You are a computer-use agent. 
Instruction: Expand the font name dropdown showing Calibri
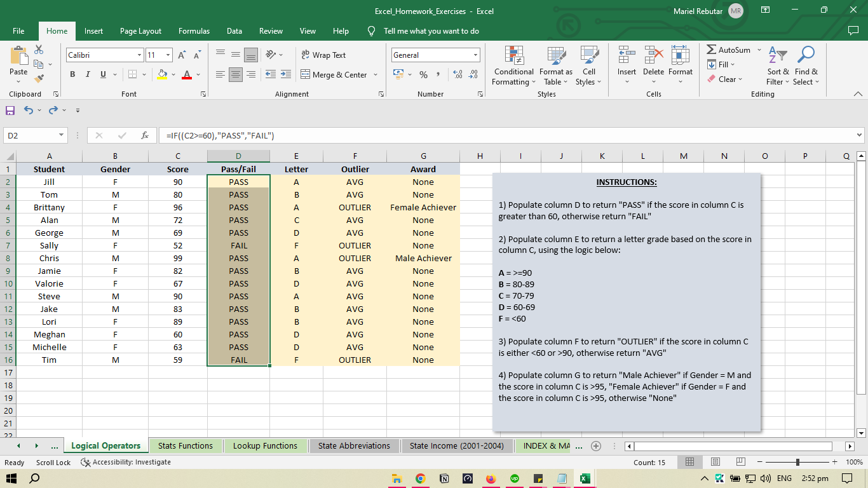139,55
